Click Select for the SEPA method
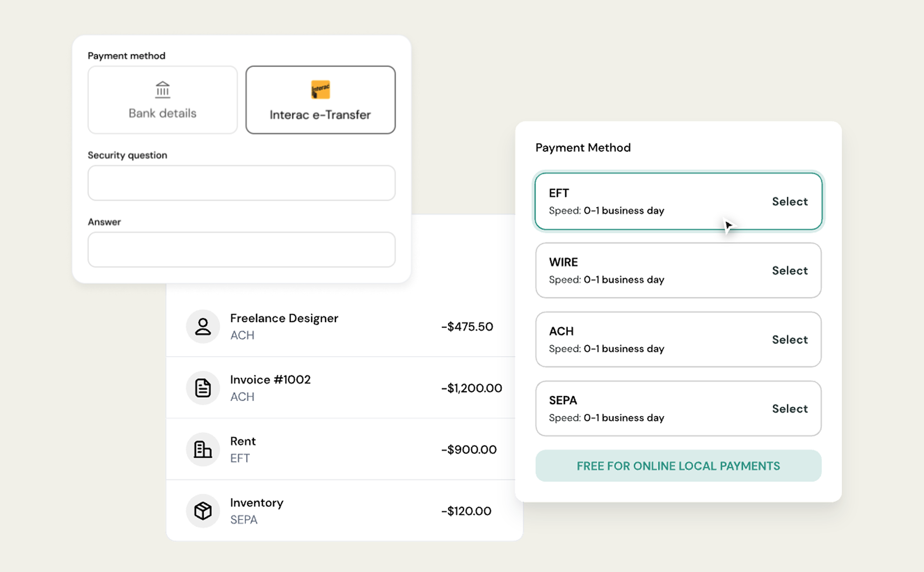Image resolution: width=924 pixels, height=572 pixels. click(x=790, y=409)
